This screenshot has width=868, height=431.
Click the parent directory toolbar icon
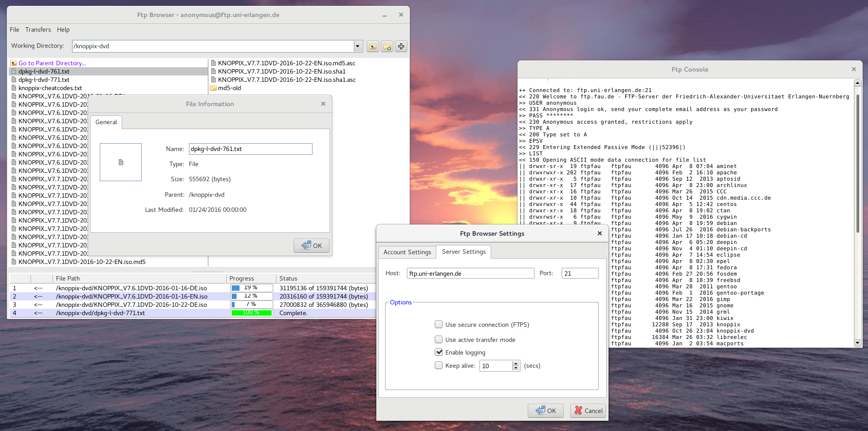372,46
